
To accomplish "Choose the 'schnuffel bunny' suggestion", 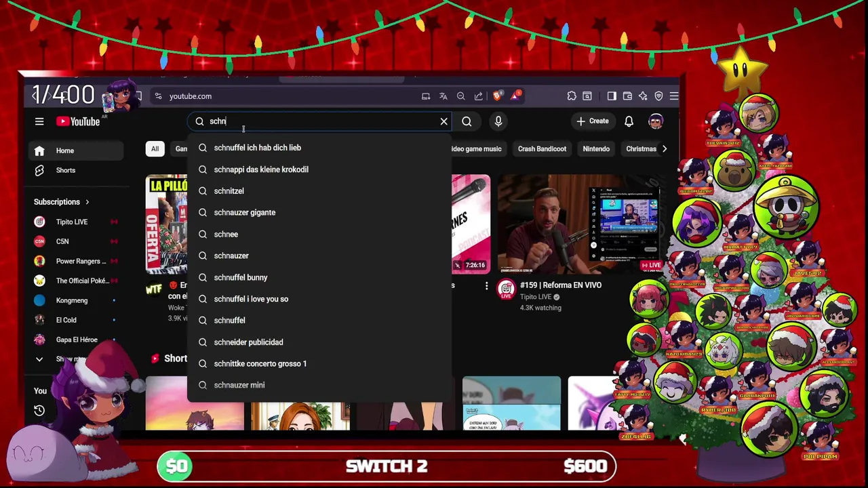I will point(319,277).
